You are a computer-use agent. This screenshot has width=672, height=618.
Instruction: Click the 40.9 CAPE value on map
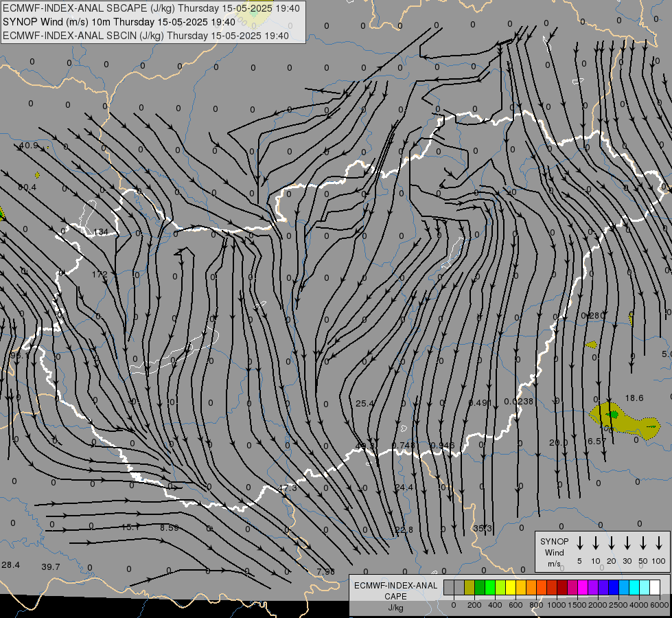click(x=28, y=146)
